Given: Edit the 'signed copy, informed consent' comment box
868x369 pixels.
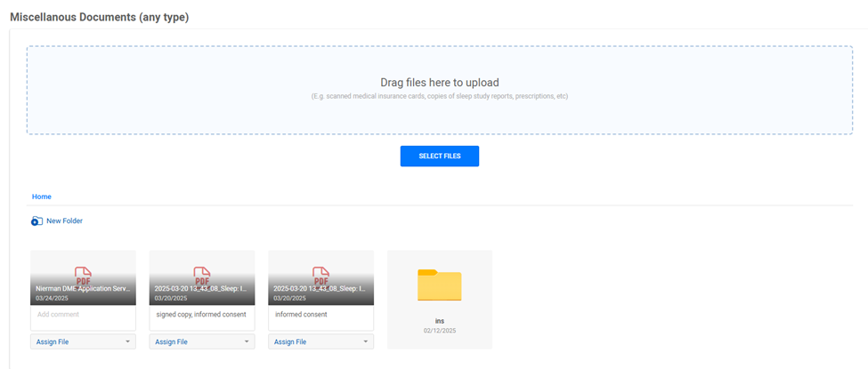Looking at the screenshot, I should 202,318.
